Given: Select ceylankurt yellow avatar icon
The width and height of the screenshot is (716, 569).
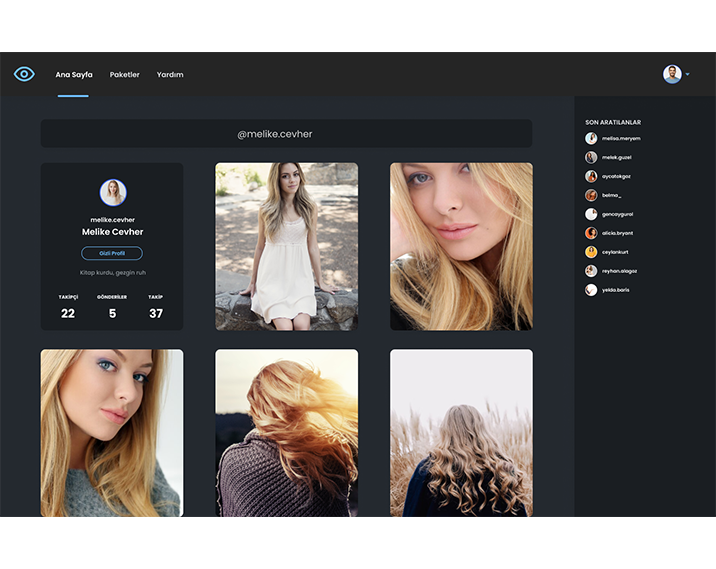Looking at the screenshot, I should [591, 252].
